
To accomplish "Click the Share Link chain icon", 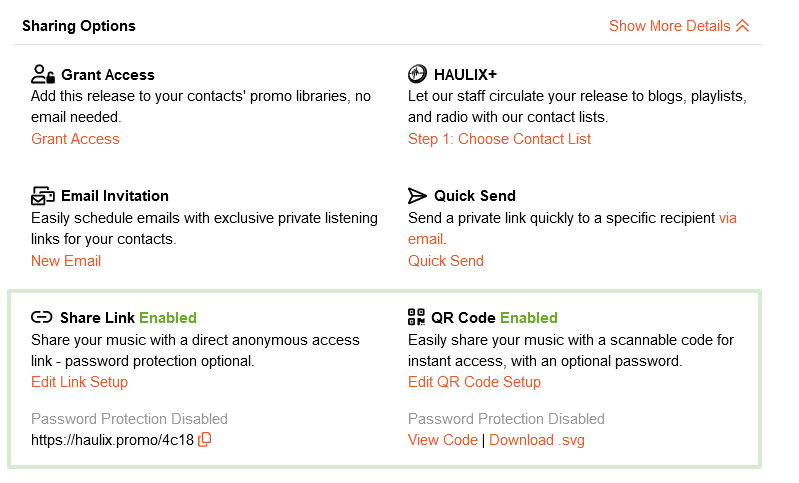I will (x=41, y=318).
